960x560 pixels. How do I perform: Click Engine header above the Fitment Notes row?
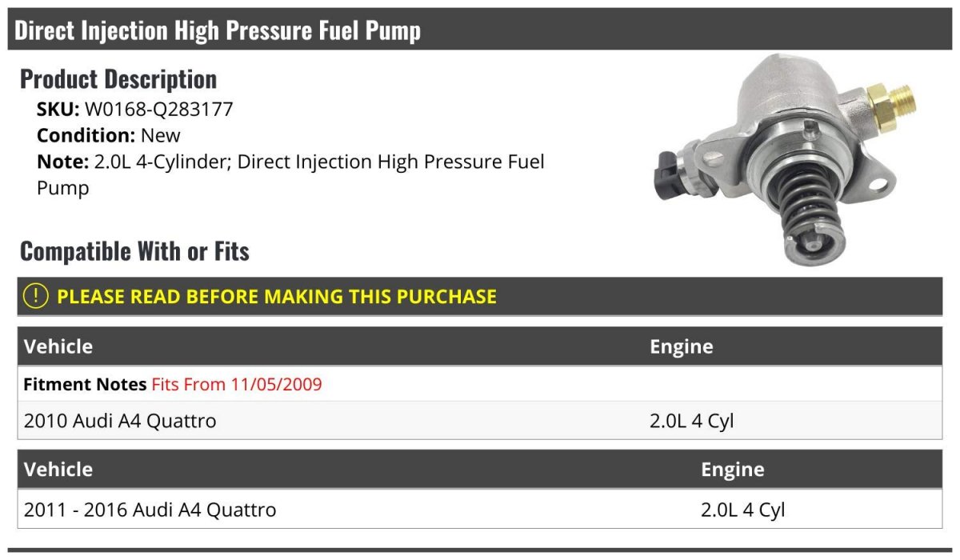pyautogui.click(x=681, y=346)
